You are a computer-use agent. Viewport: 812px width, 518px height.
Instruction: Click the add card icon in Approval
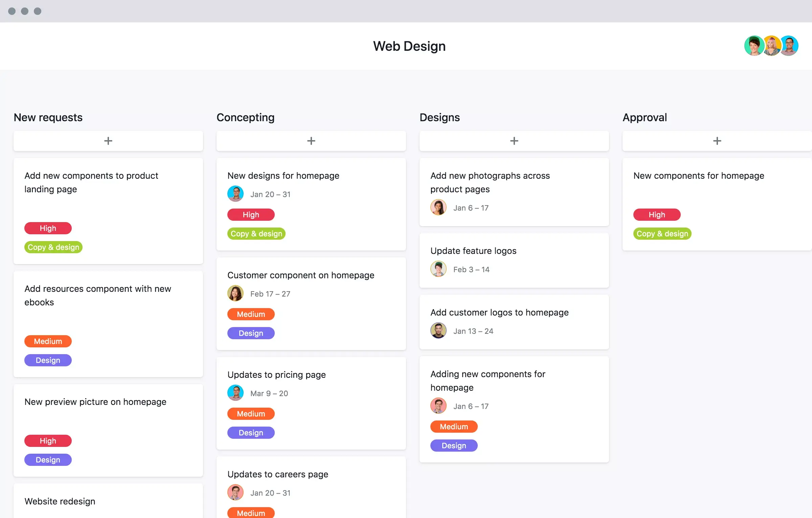[717, 140]
